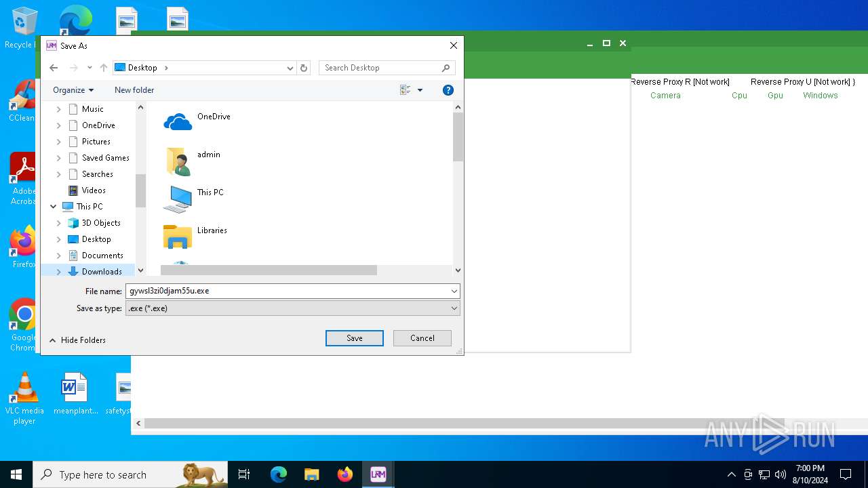Open the File name dropdown arrow
This screenshot has height=488, width=868.
coord(454,291)
